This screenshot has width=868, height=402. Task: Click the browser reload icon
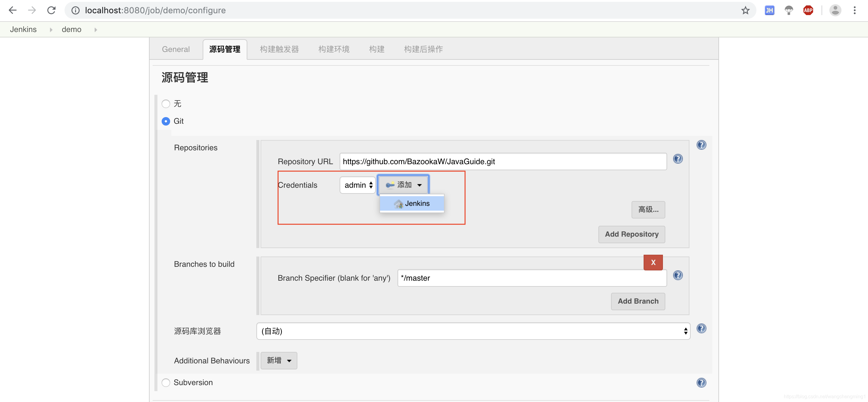pos(51,10)
